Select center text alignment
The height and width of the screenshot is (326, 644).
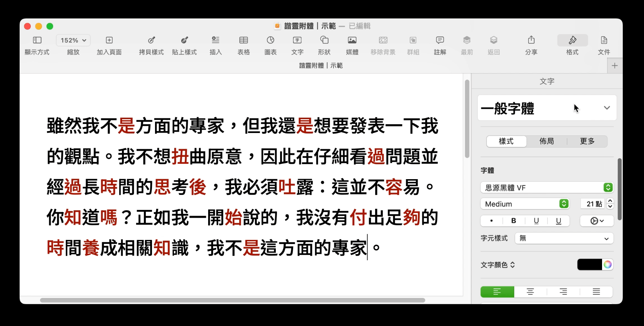tap(530, 292)
